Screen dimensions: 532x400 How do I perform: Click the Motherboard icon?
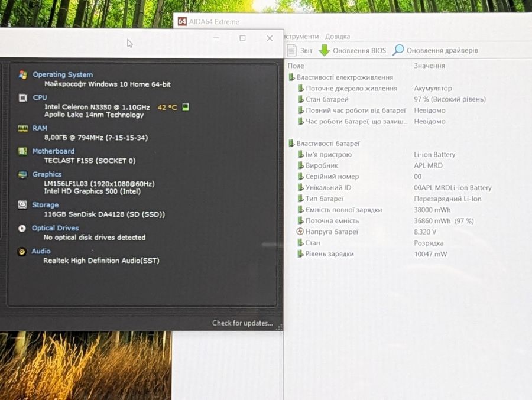click(22, 151)
